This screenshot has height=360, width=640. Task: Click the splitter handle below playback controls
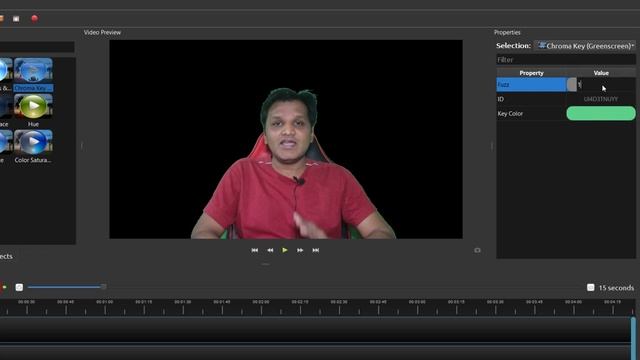265,264
